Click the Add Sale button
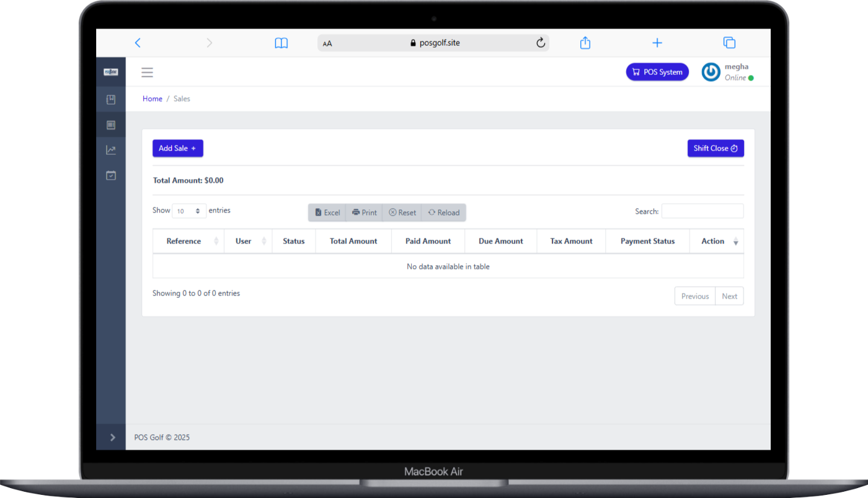 [177, 148]
